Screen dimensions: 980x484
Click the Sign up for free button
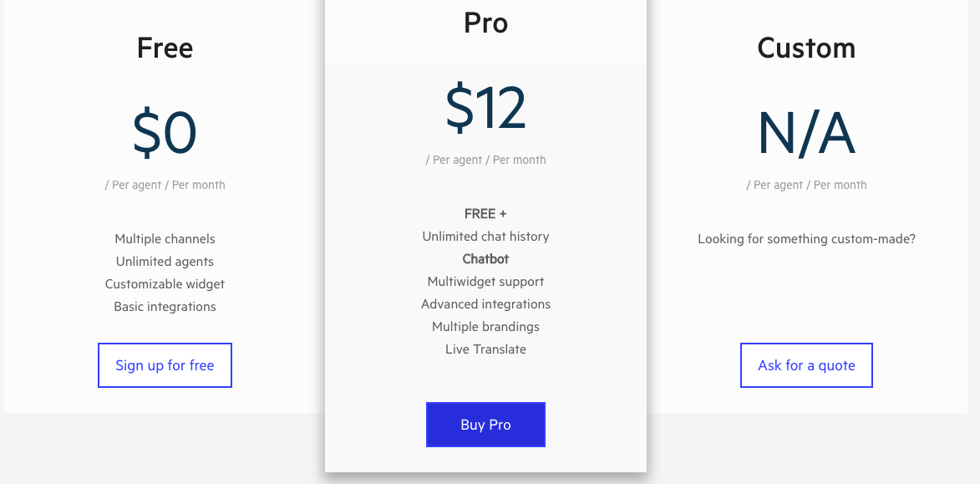point(165,365)
